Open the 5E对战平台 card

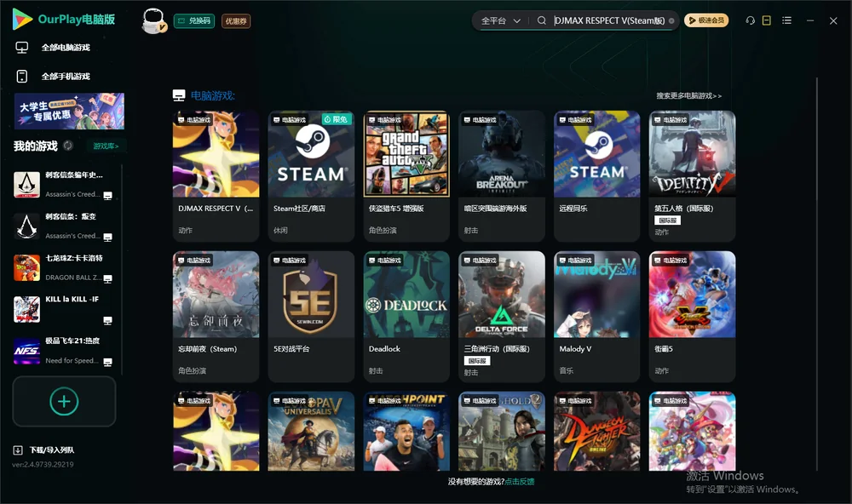pos(311,317)
